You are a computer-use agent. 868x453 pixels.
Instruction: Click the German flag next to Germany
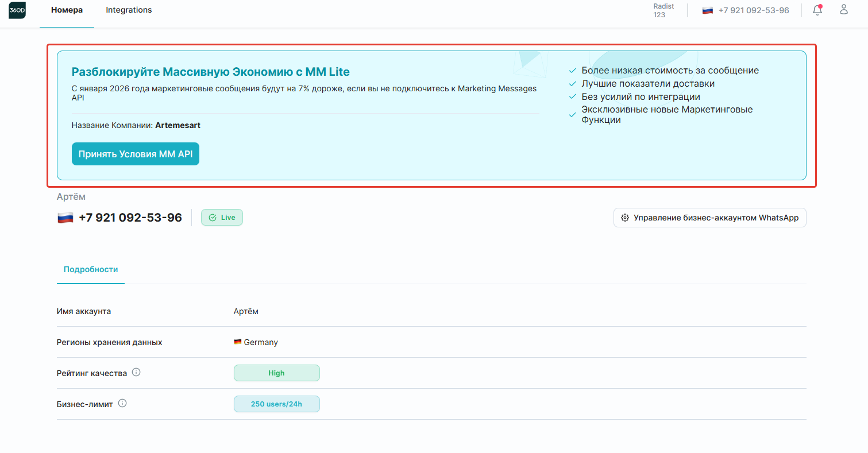(x=237, y=342)
